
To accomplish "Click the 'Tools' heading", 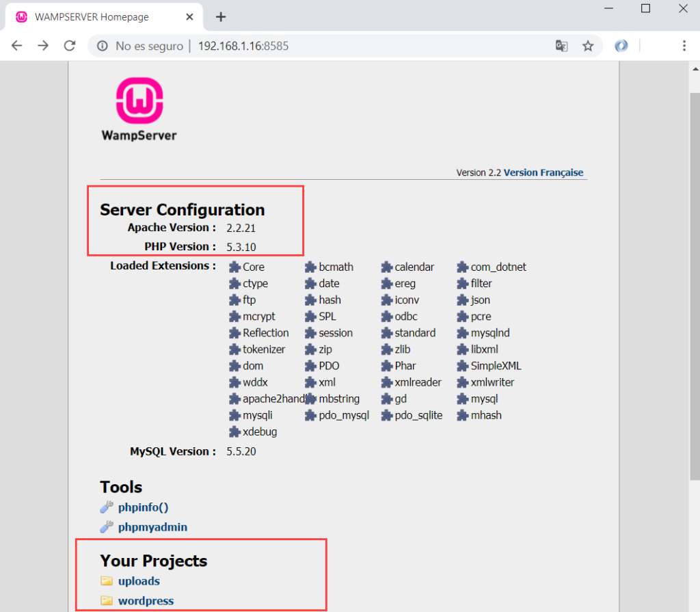I will point(121,488).
